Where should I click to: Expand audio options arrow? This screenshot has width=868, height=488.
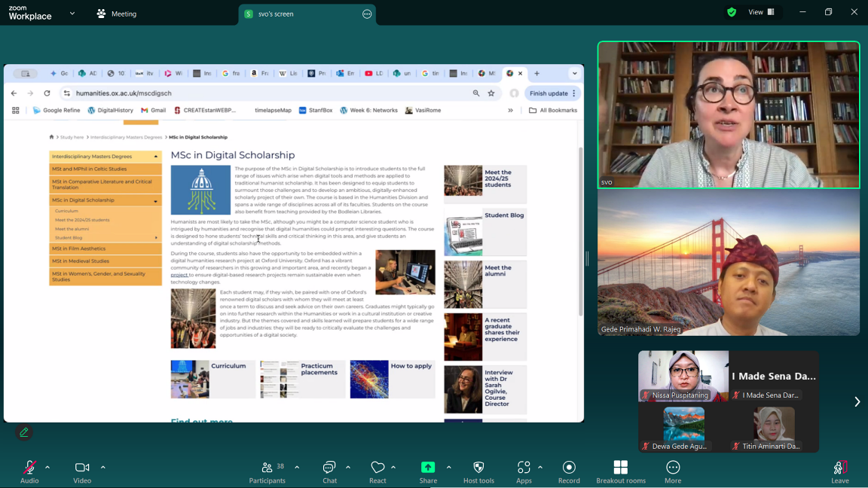47,468
